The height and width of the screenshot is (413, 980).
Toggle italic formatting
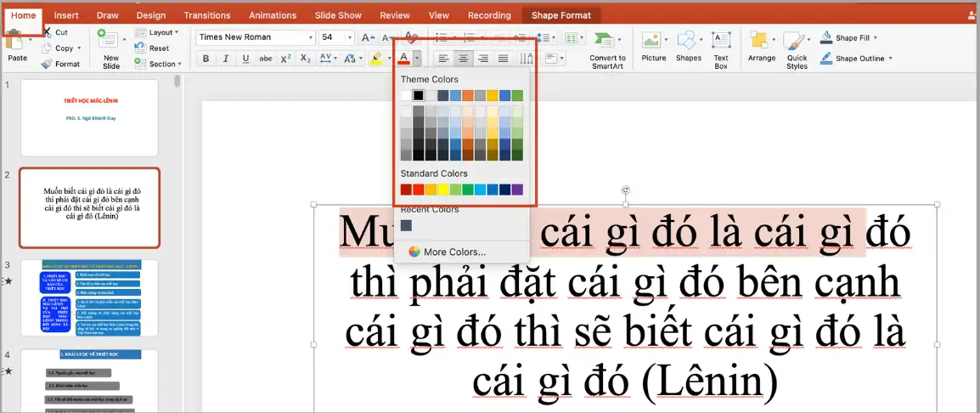pyautogui.click(x=226, y=58)
